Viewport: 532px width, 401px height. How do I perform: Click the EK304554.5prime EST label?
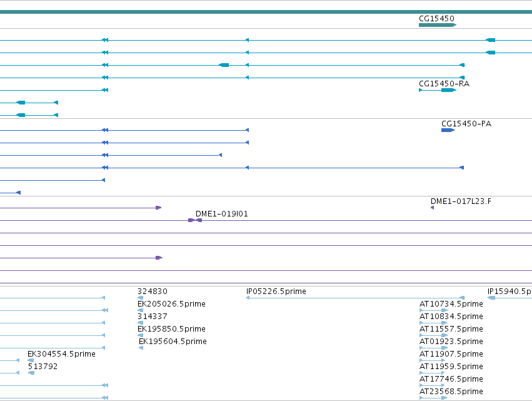[61, 354]
